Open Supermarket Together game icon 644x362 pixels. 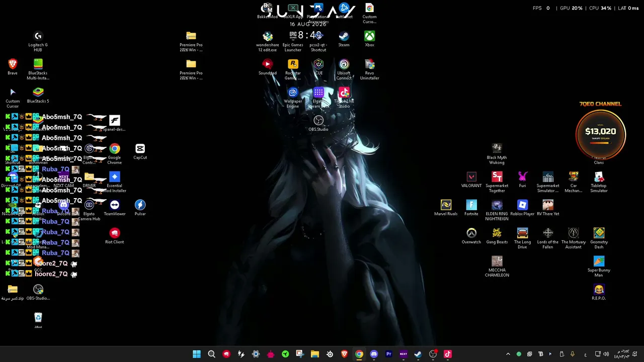point(497,182)
